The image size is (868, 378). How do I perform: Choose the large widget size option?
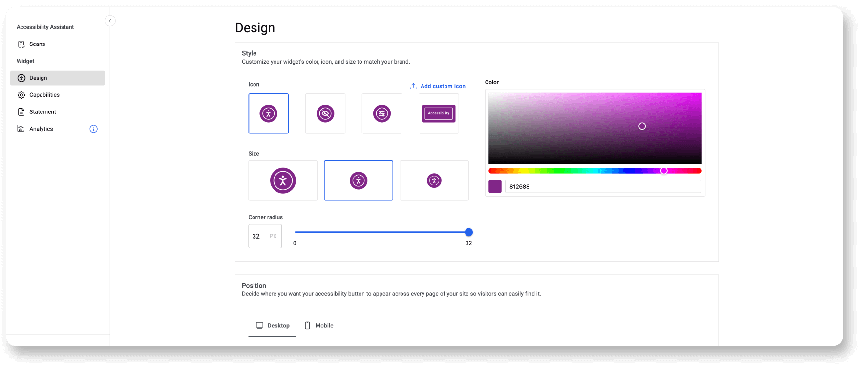pyautogui.click(x=282, y=180)
